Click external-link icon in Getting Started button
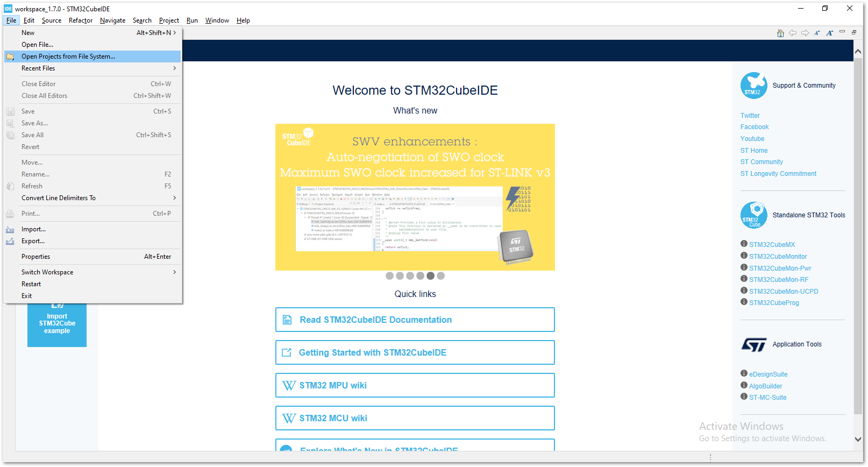868x467 pixels. click(x=287, y=352)
